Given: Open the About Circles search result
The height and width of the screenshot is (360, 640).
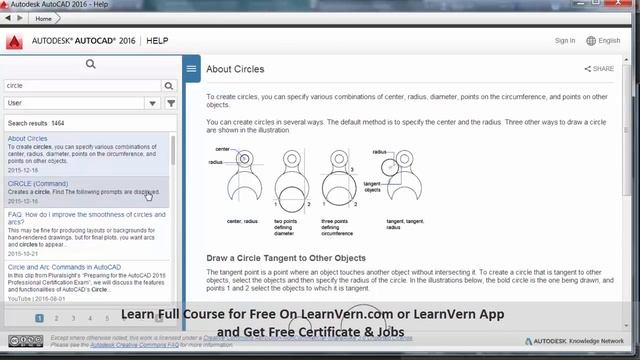Looking at the screenshot, I should point(27,139).
